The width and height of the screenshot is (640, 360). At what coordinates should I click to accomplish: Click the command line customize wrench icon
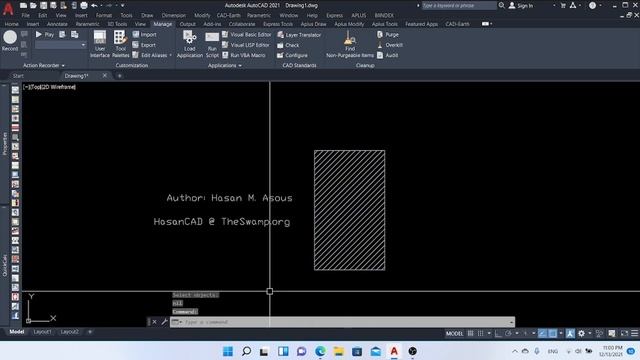pyautogui.click(x=164, y=322)
